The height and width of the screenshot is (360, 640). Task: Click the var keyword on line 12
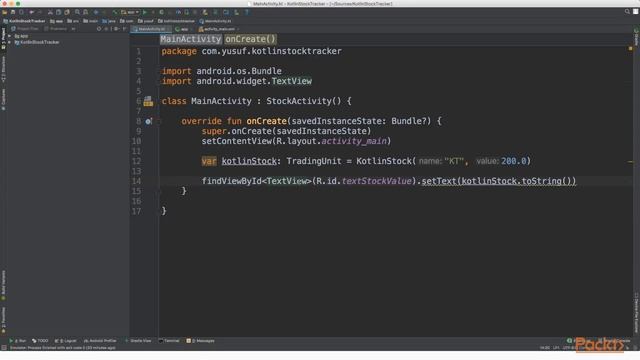209,161
